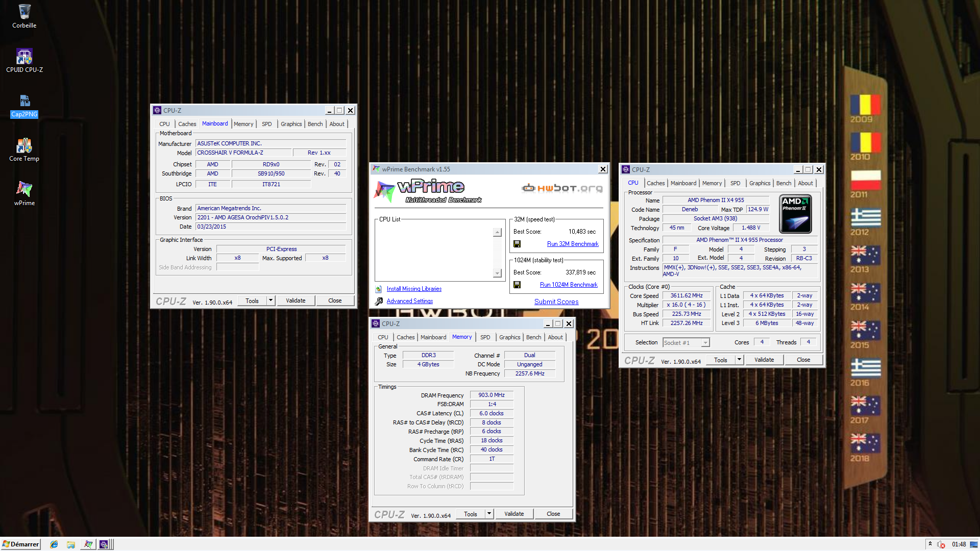This screenshot has height=551, width=980.
Task: Click the 2009 flag on the wallpaper gadget
Action: [865, 105]
